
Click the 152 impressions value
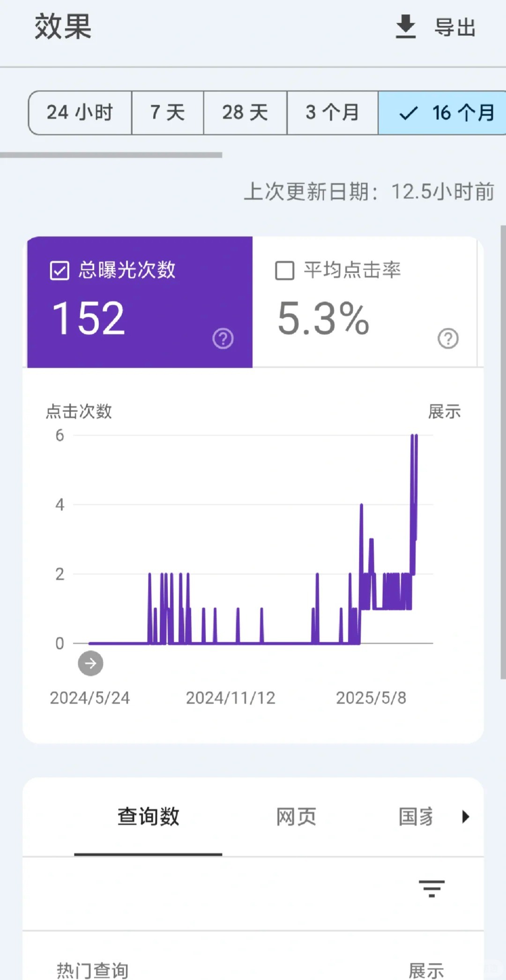coord(89,318)
